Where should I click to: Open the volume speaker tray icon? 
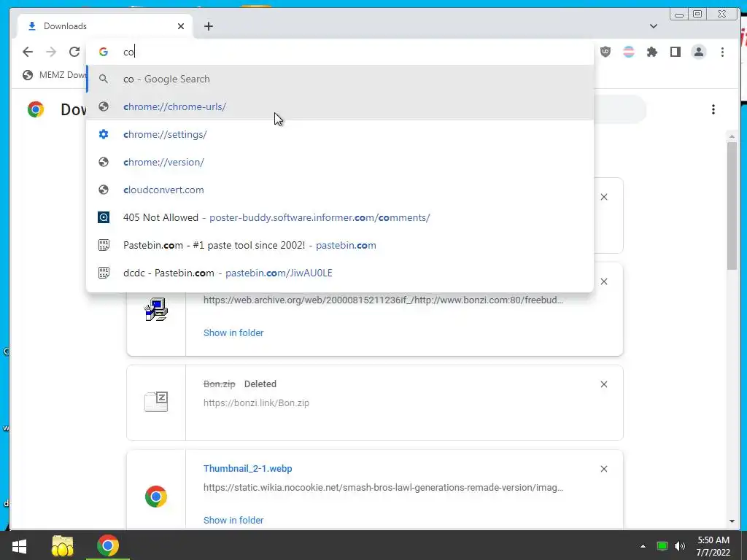click(x=680, y=546)
